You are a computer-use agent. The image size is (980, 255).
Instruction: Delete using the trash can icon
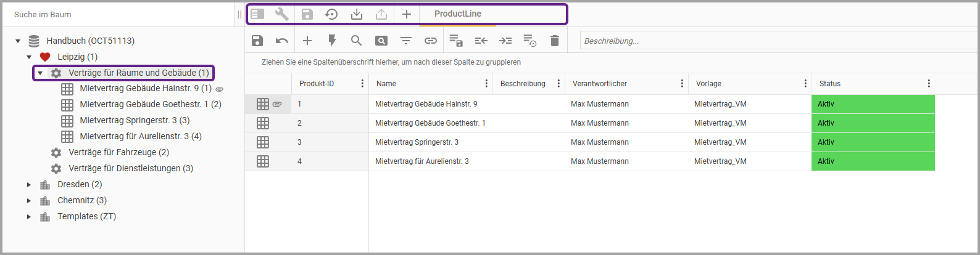tap(555, 41)
